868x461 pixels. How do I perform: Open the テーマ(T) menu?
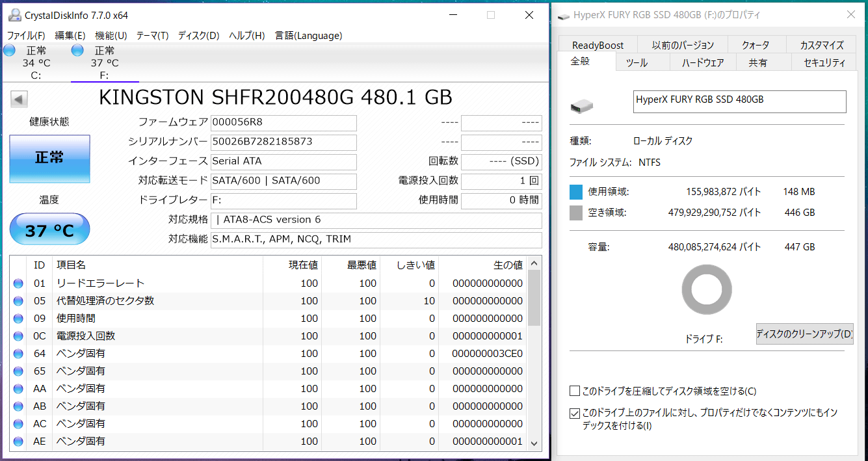pyautogui.click(x=153, y=36)
